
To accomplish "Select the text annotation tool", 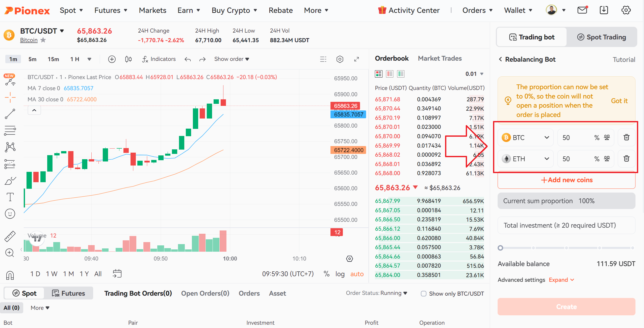I will coord(10,197).
